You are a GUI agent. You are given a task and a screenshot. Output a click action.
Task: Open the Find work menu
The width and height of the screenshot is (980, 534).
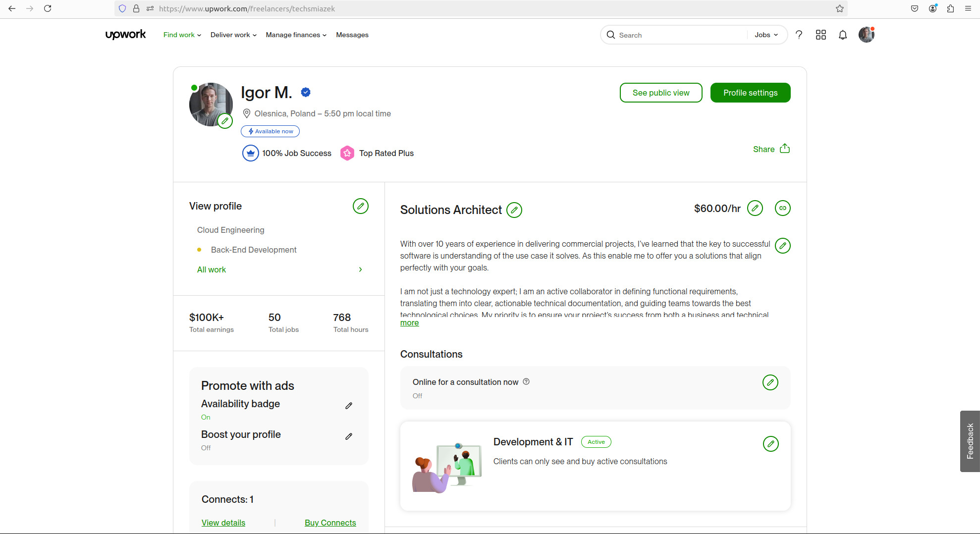click(181, 35)
